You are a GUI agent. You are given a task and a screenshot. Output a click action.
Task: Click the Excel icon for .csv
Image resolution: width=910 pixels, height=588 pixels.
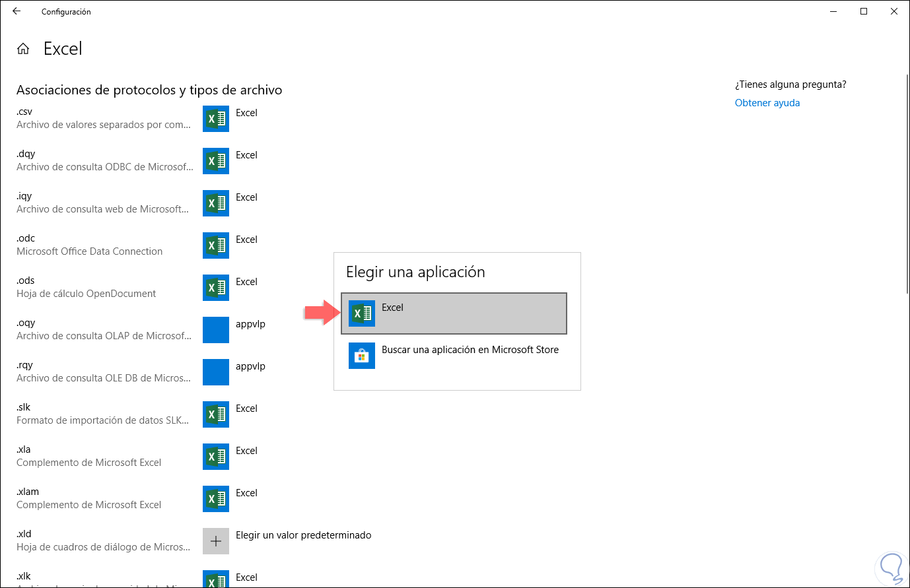click(216, 119)
